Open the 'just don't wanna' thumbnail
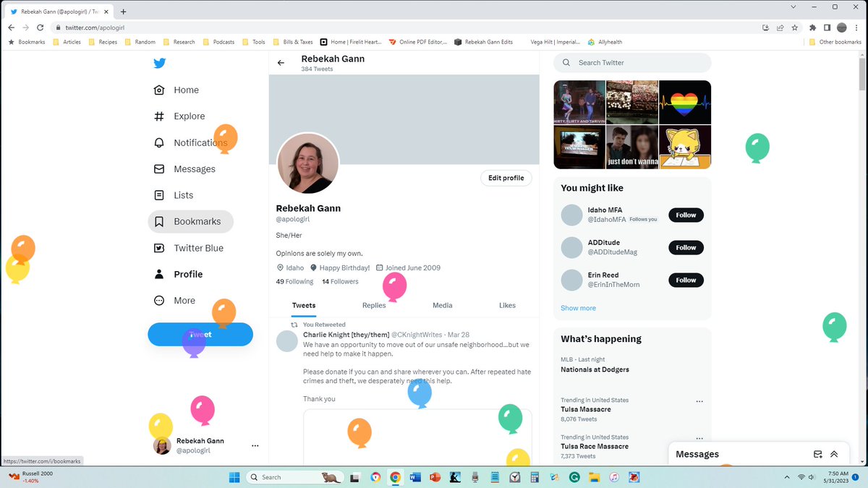This screenshot has height=488, width=868. 632,147
